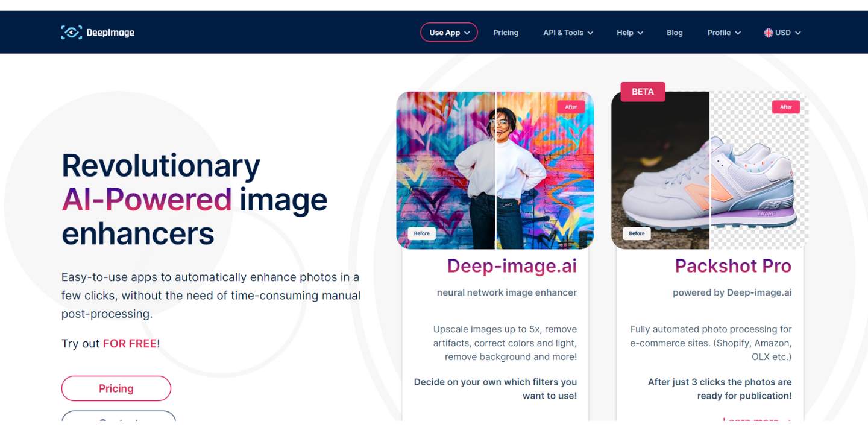Go to Pricing in the top navigation
The height and width of the screenshot is (430, 868).
506,33
